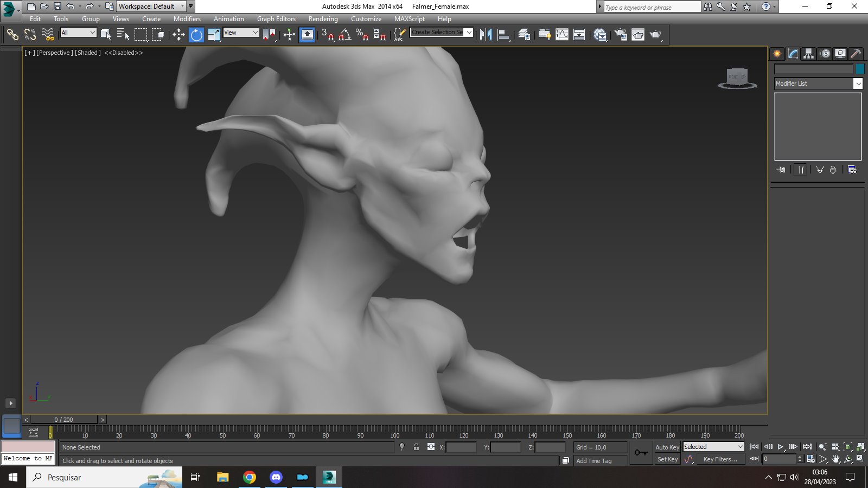Click the object color swatch
Viewport: 868px width, 488px height.
coord(860,69)
